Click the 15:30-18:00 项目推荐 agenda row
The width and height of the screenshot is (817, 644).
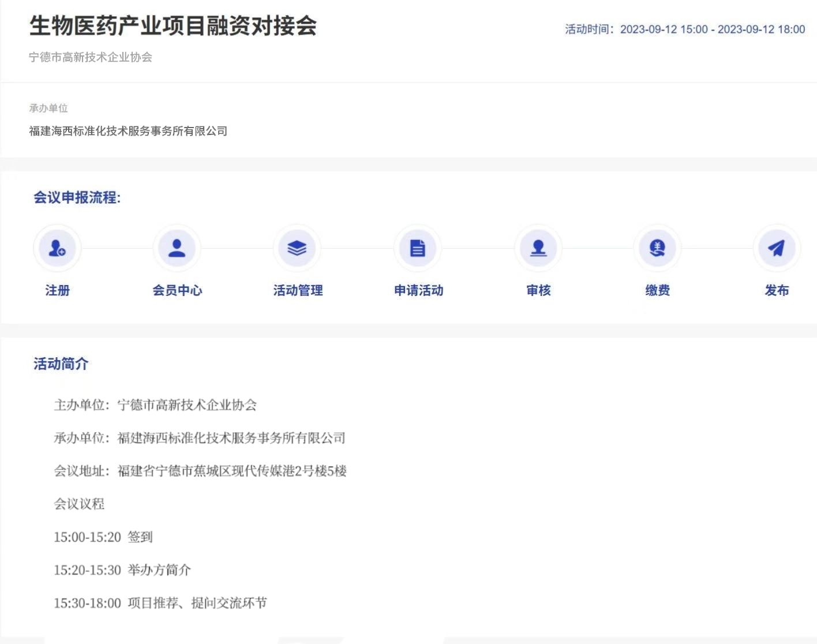pyautogui.click(x=160, y=603)
